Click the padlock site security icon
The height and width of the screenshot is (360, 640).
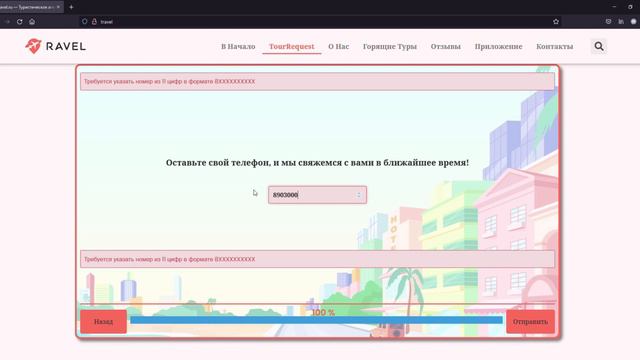94,22
